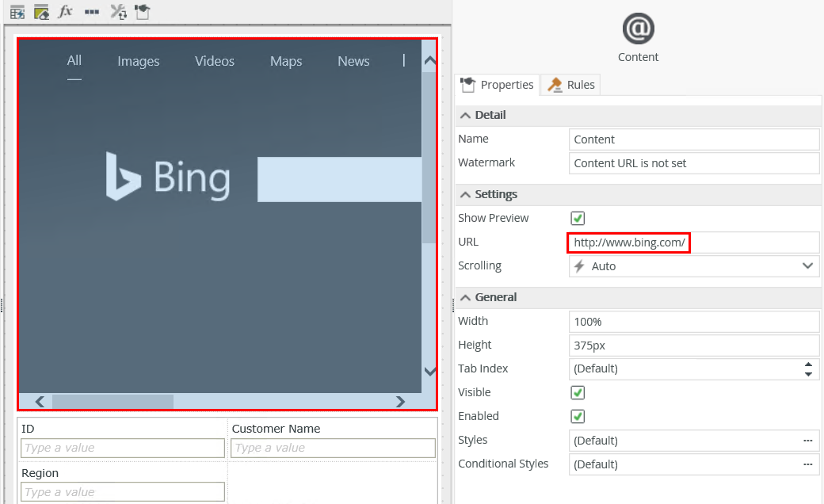The height and width of the screenshot is (504, 824).
Task: Click the tools change-control toolbar icon
Action: point(118,12)
